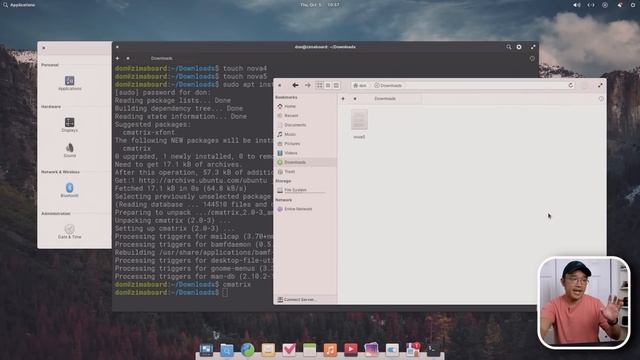Open Multitasking View from the dock
Screen dimensions: 640x360
(206, 350)
